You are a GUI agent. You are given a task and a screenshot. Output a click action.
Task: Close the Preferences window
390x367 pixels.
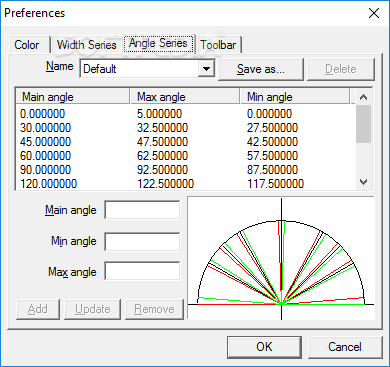374,13
